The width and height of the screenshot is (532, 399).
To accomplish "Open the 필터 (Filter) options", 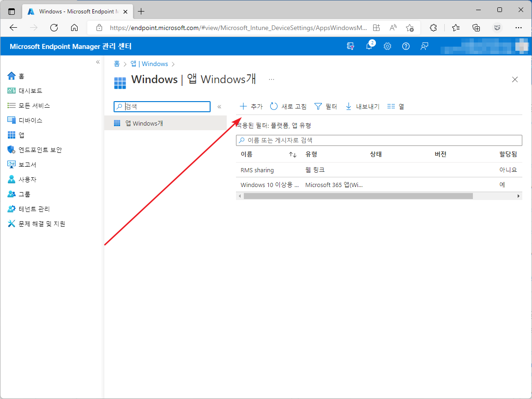I will [x=326, y=107].
